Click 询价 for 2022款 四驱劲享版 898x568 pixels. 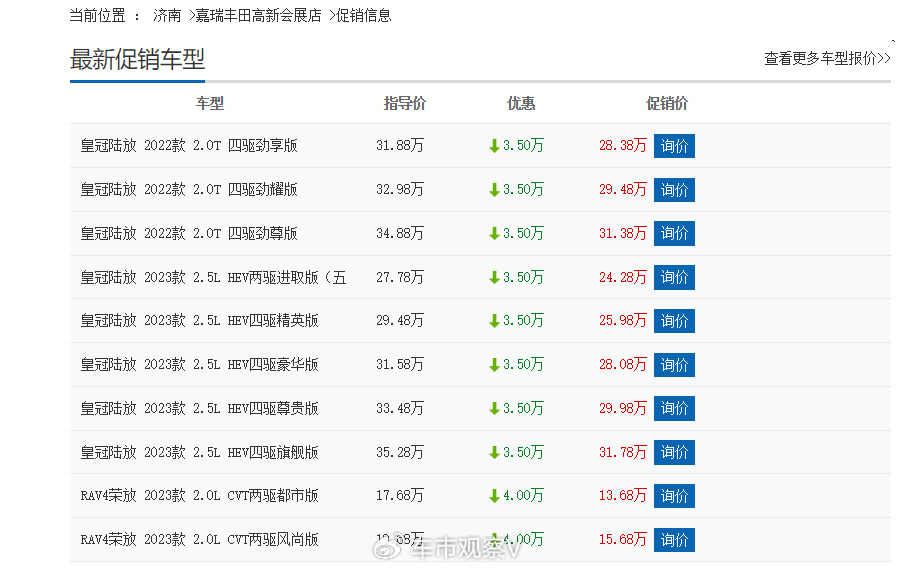(x=674, y=146)
